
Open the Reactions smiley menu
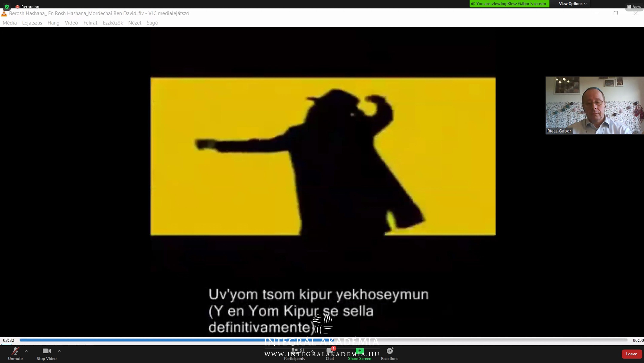pyautogui.click(x=389, y=354)
